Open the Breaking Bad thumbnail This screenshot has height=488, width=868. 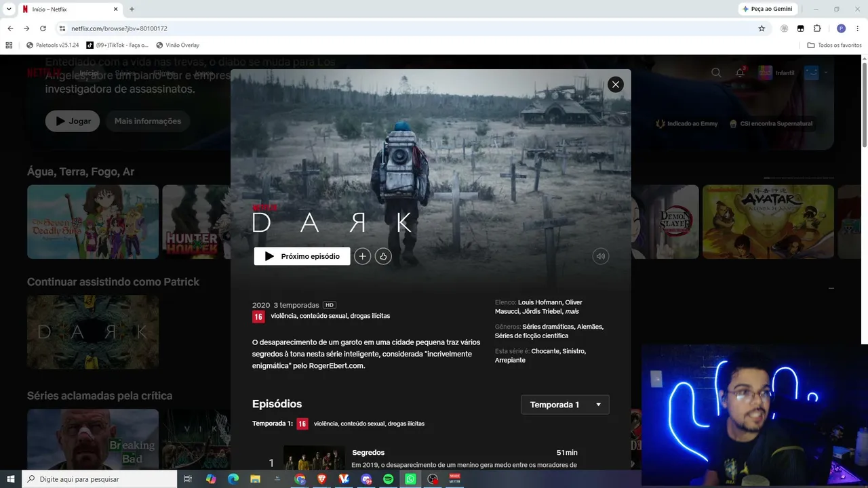pyautogui.click(x=93, y=440)
